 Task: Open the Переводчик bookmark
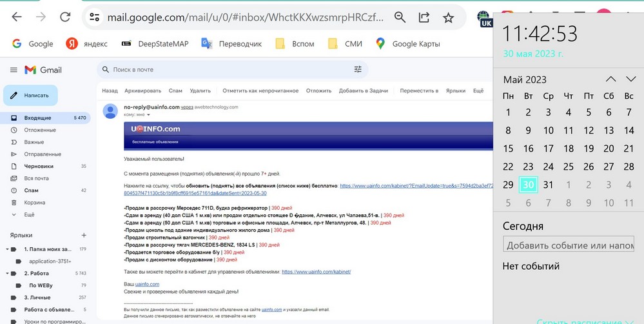(x=231, y=44)
